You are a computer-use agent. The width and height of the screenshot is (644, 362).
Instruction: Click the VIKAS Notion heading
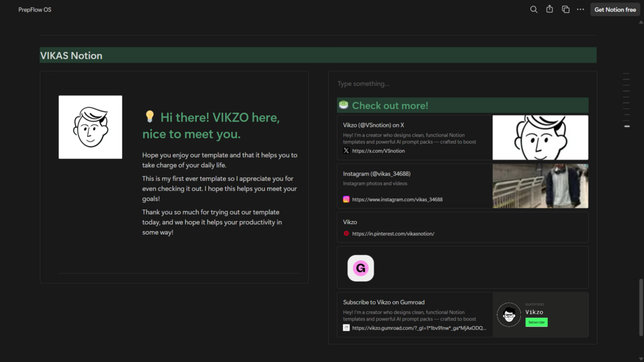point(71,55)
